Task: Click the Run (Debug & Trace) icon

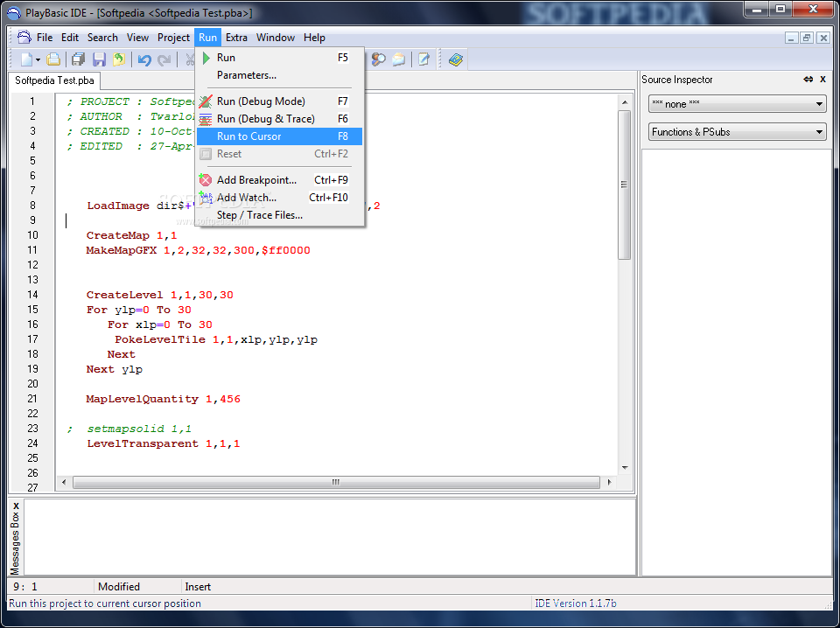Action: click(x=205, y=119)
